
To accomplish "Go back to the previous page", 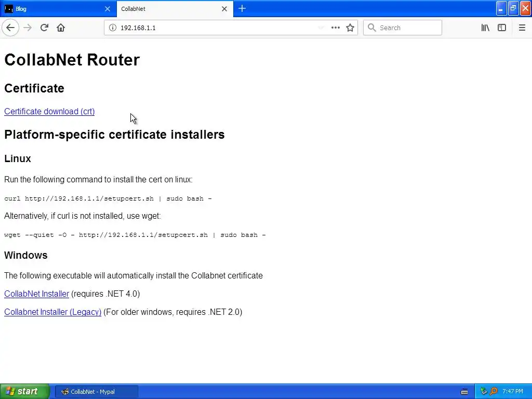I will [x=10, y=28].
